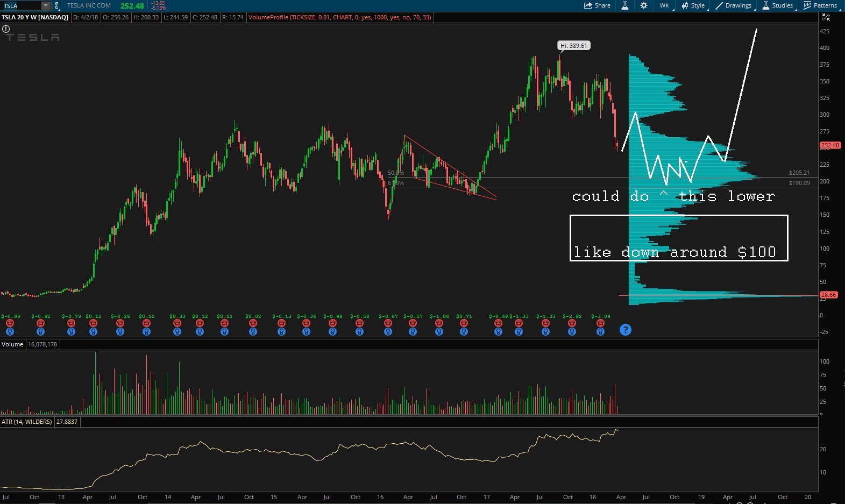Image resolution: width=845 pixels, height=504 pixels.
Task: Click red earnings phone icon under $-0.69
Action: 498,323
